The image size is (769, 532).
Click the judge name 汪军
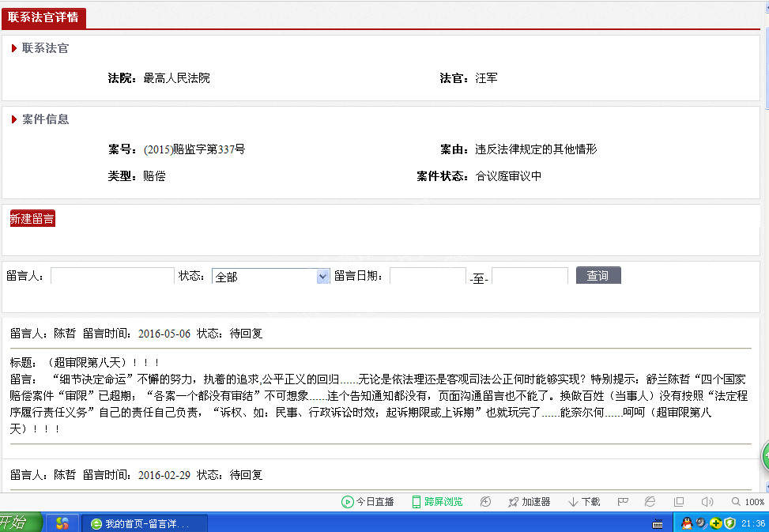487,78
